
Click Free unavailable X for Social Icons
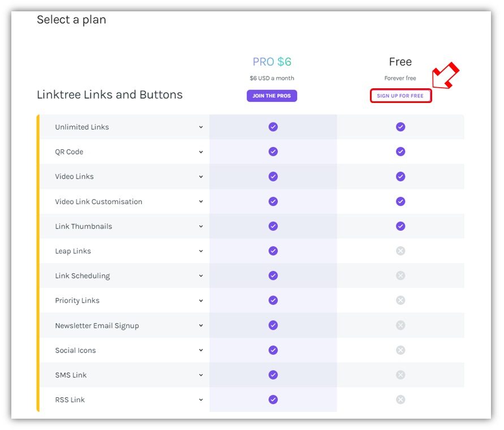click(400, 350)
